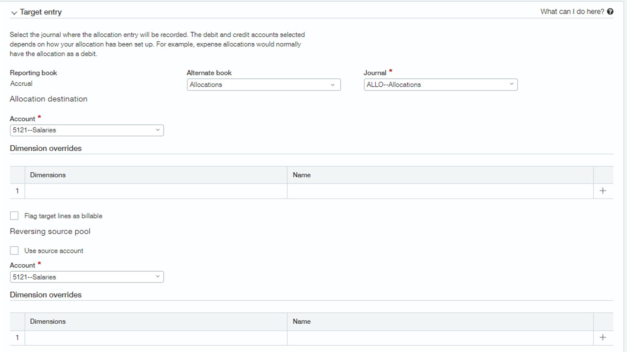Click Dimensions cell in reversing pool table
This screenshot has height=364, width=627.
156,338
